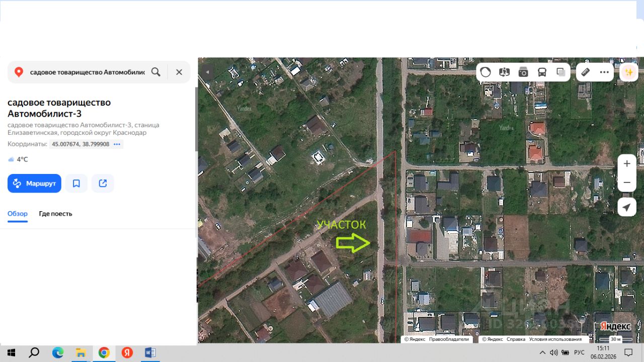Image resolution: width=644 pixels, height=362 pixels.
Task: Click the side panel scrollbar
Action: coord(196,118)
